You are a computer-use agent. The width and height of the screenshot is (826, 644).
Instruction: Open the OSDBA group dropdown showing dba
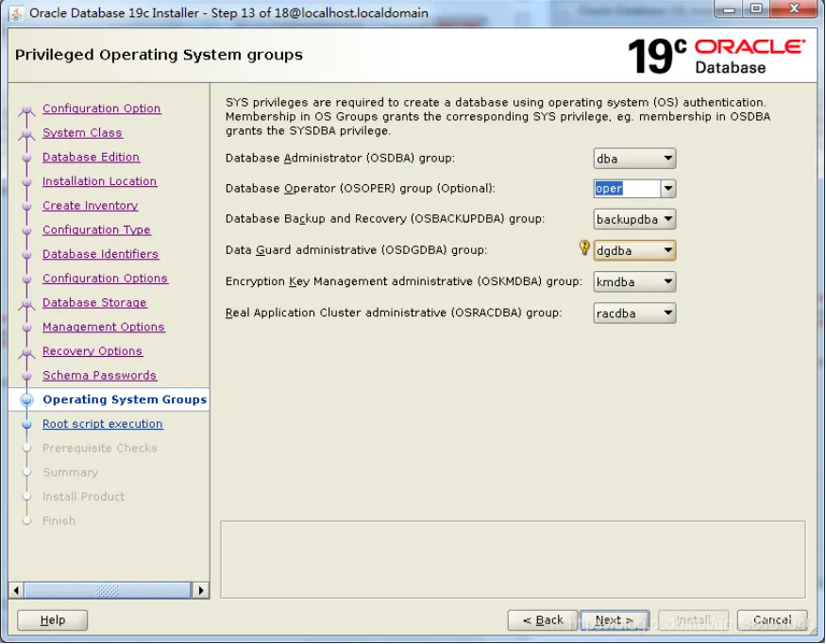[634, 159]
